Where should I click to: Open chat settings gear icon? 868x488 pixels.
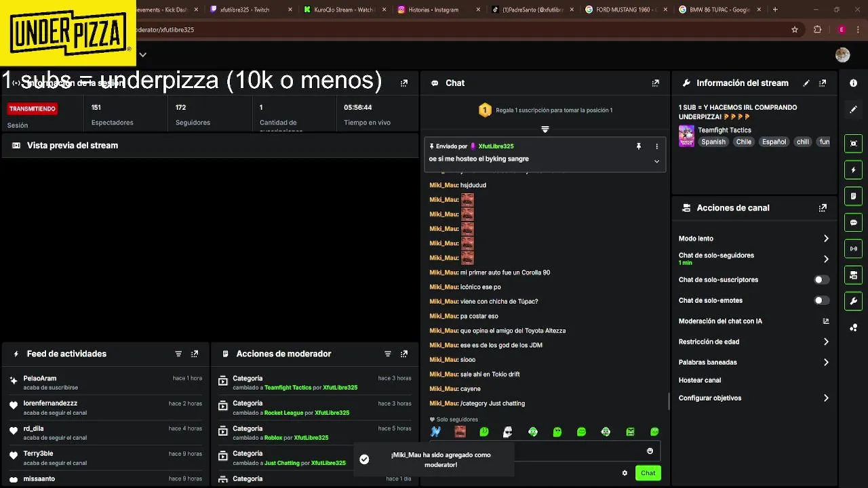click(x=625, y=473)
